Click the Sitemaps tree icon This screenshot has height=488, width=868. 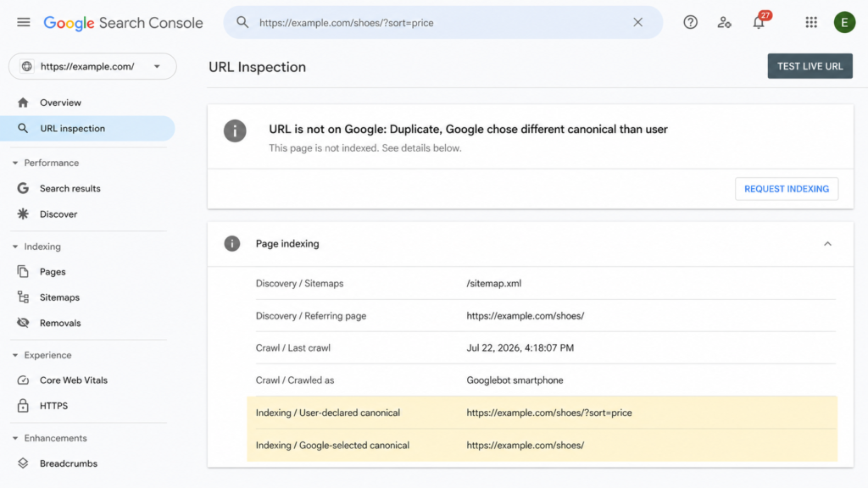[23, 297]
